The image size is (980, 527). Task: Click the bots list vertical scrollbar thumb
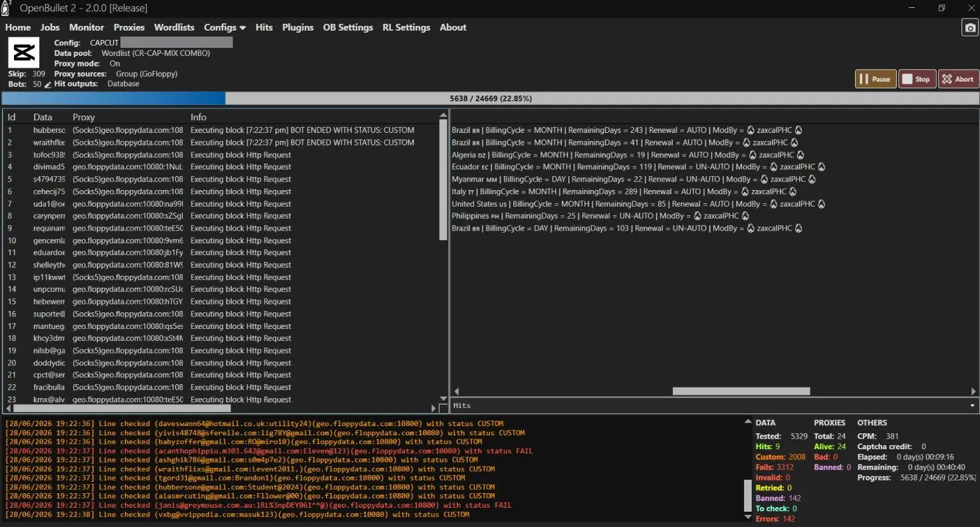pyautogui.click(x=443, y=181)
